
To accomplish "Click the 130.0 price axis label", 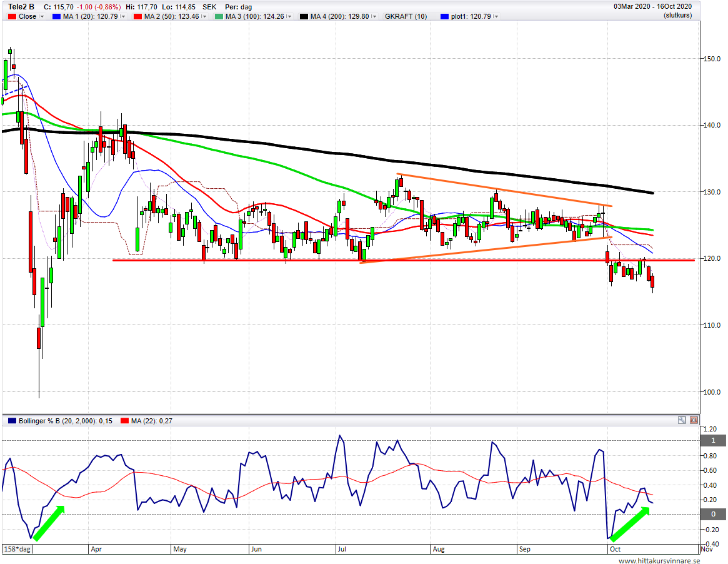I will pyautogui.click(x=712, y=192).
